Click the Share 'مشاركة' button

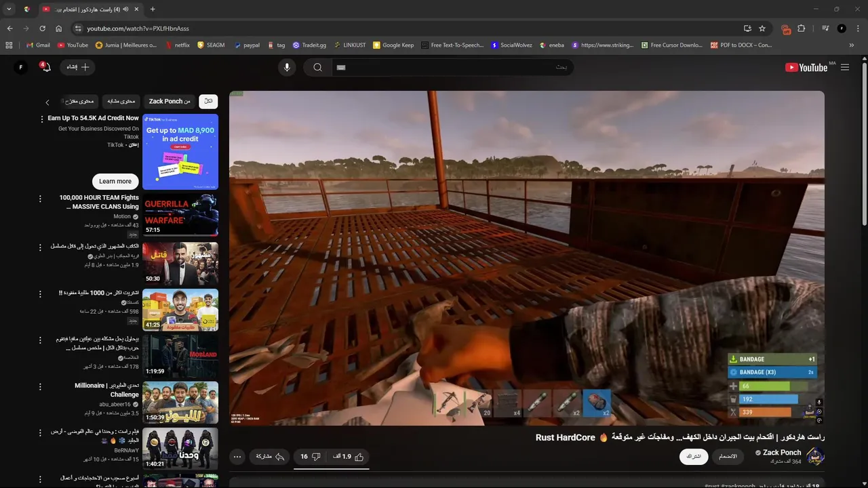[269, 457]
